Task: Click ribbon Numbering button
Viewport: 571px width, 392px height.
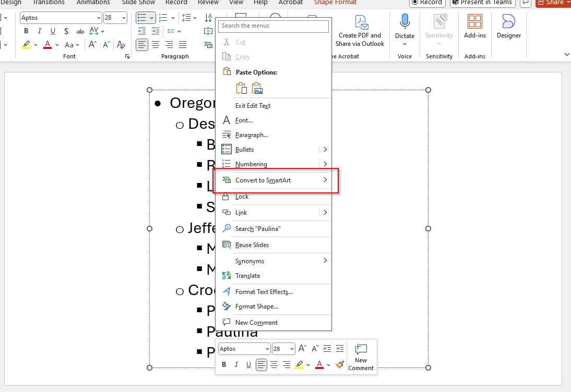Action: coord(163,17)
